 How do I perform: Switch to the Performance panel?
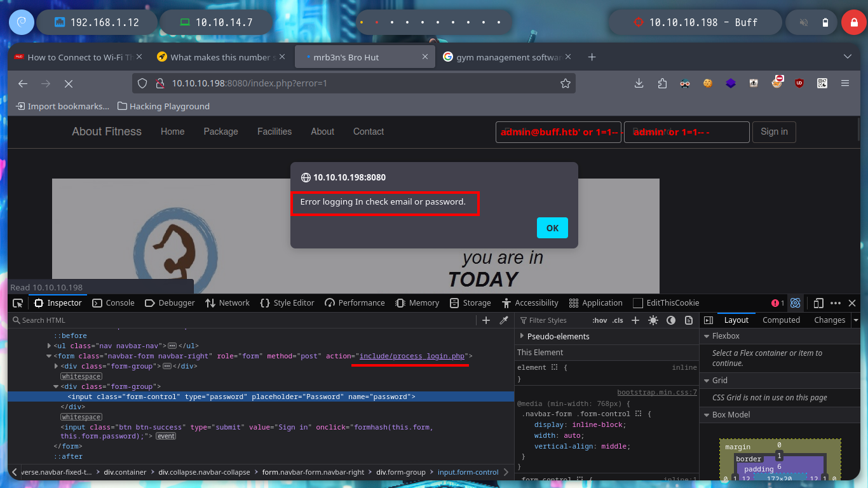(x=355, y=303)
